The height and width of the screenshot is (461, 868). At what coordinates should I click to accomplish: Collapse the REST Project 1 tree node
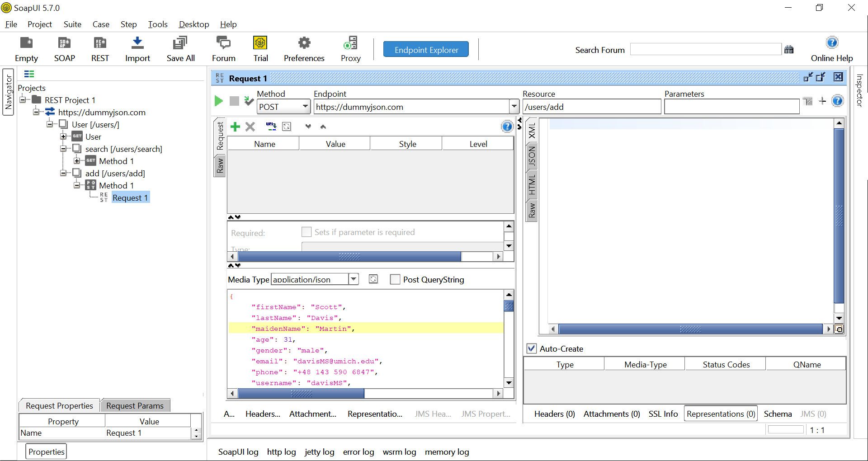(x=23, y=100)
